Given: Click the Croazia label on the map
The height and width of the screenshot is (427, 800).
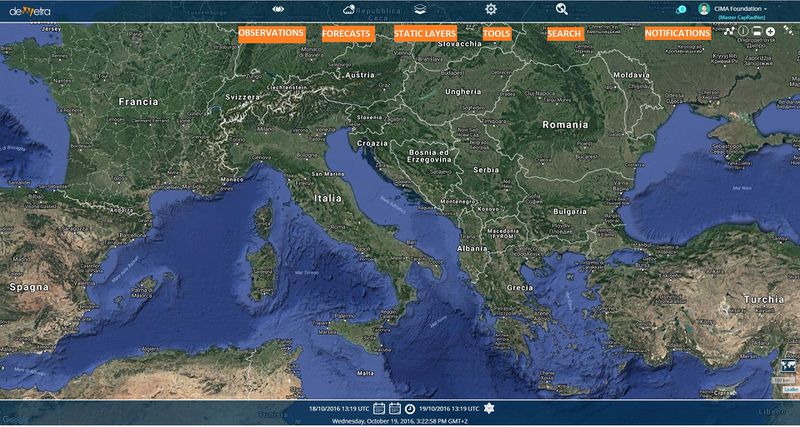Looking at the screenshot, I should (372, 143).
